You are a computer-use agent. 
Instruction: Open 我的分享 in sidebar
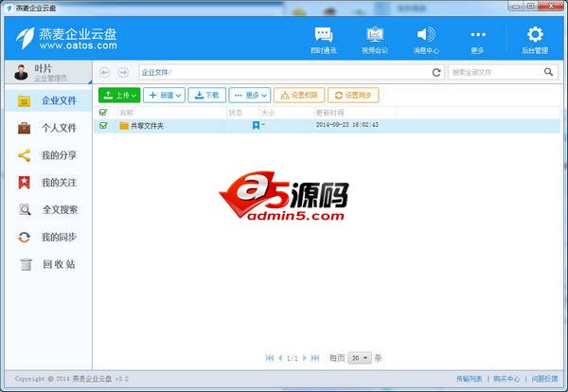pyautogui.click(x=48, y=155)
